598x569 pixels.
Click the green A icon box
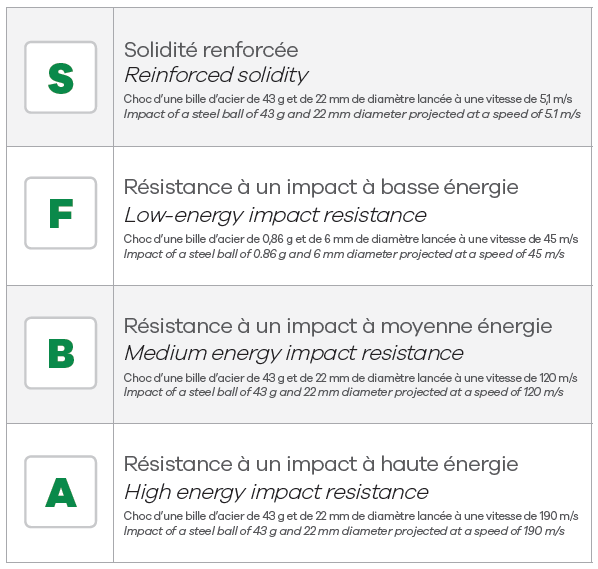tap(61, 492)
